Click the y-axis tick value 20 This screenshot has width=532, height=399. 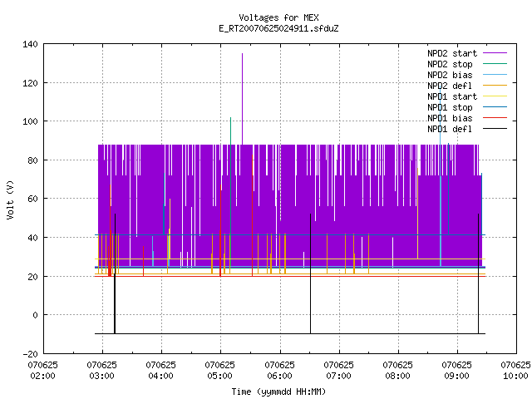(32, 277)
